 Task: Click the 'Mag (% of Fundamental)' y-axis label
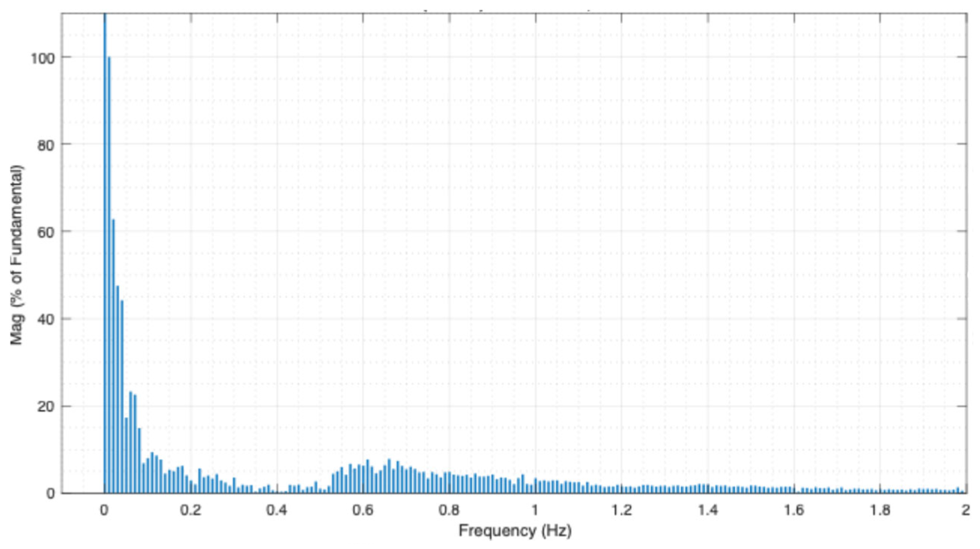(x=17, y=255)
